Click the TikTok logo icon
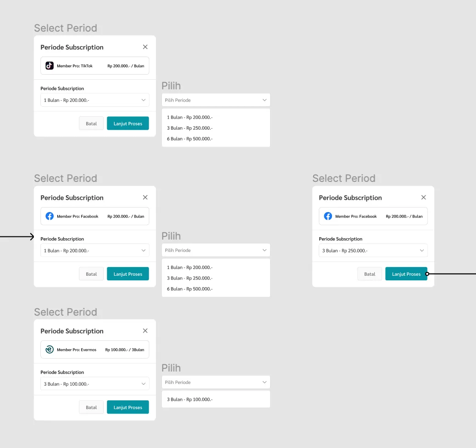The image size is (476, 448). 50,66
